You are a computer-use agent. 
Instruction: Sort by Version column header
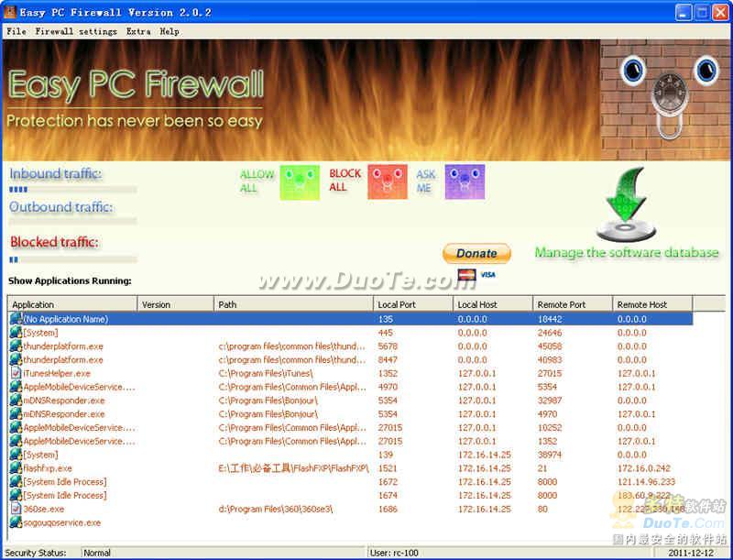tap(175, 304)
